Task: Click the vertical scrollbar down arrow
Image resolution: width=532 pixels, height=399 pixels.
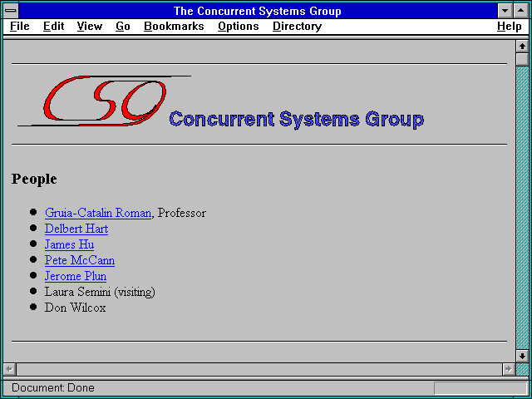Action: coord(522,356)
